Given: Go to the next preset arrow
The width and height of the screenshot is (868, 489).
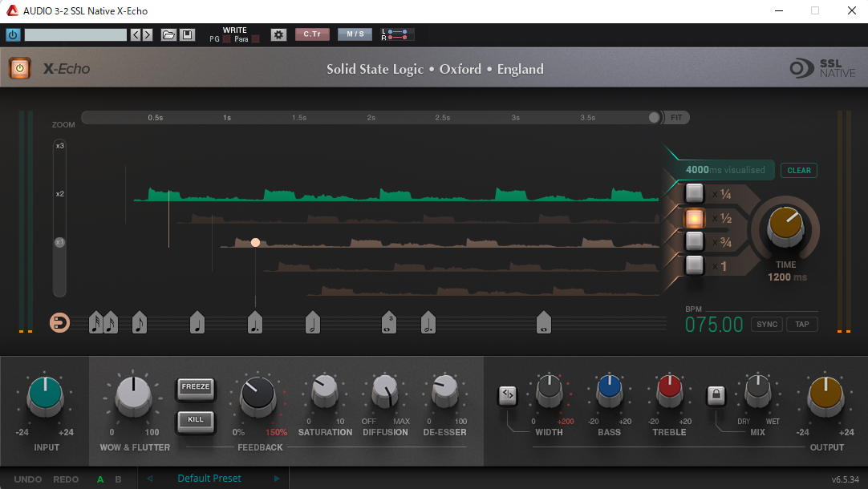Looking at the screenshot, I should pos(277,479).
